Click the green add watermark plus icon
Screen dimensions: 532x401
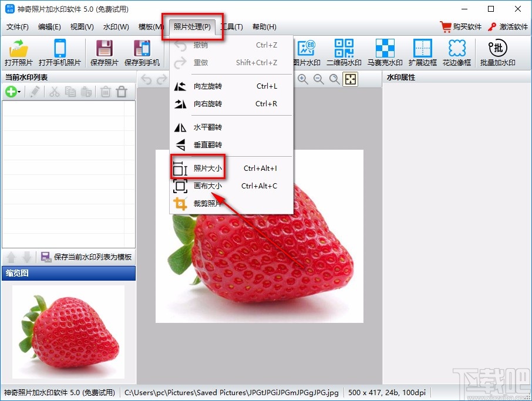[x=11, y=92]
